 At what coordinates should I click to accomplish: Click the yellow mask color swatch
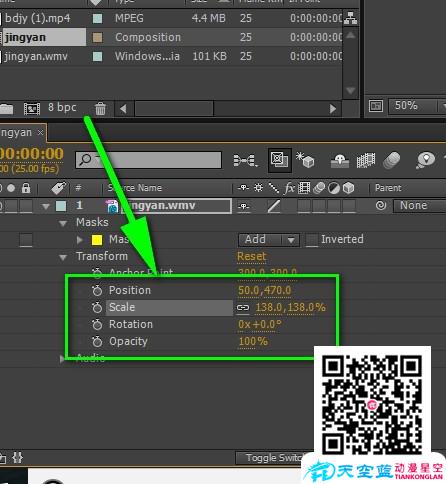(97, 240)
